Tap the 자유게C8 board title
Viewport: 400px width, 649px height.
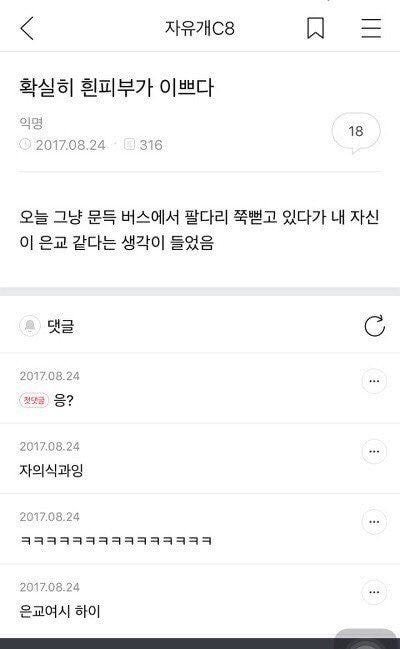pyautogui.click(x=200, y=29)
